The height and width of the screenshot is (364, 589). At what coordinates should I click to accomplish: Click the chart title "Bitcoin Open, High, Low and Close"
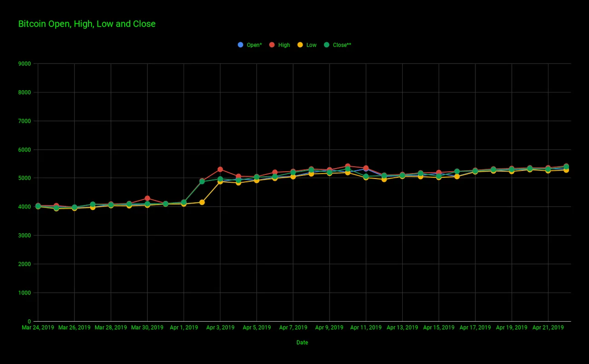[87, 24]
